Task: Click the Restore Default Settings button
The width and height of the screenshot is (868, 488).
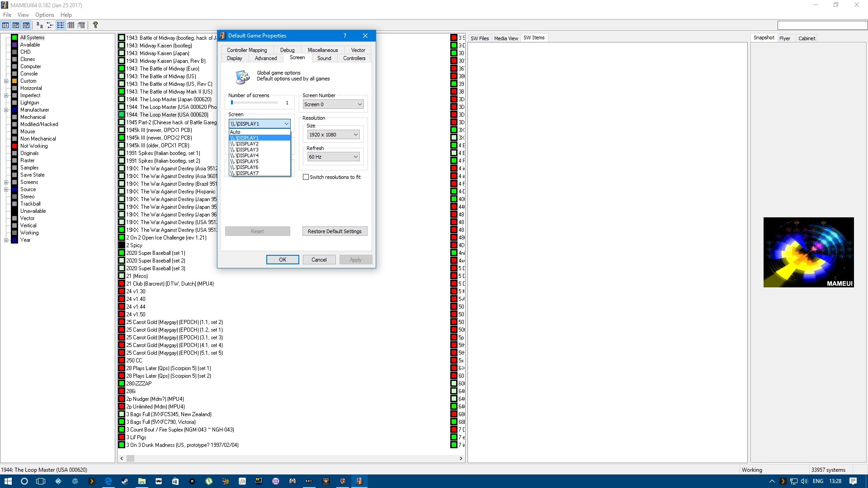Action: 335,231
